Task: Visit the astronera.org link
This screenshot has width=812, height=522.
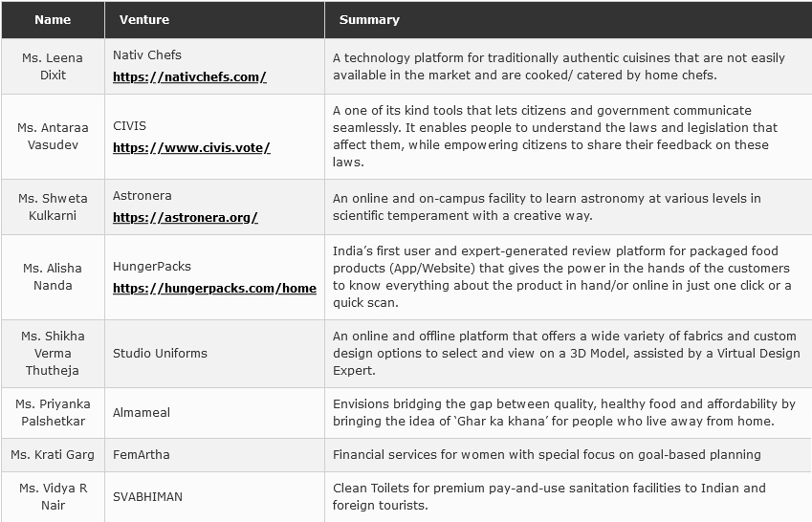Action: click(186, 218)
